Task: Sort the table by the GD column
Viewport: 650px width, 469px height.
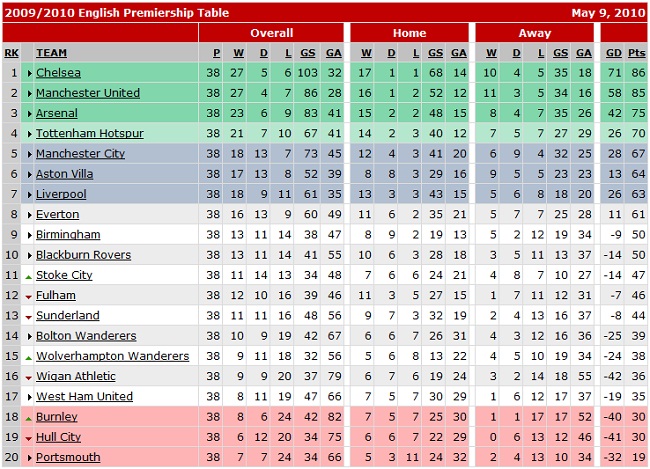Action: [613, 52]
